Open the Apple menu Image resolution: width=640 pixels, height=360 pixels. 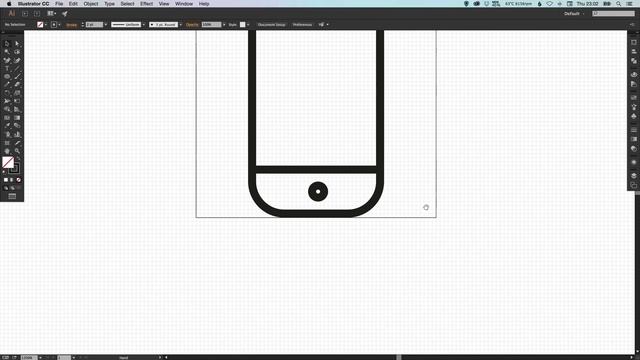(x=9, y=4)
